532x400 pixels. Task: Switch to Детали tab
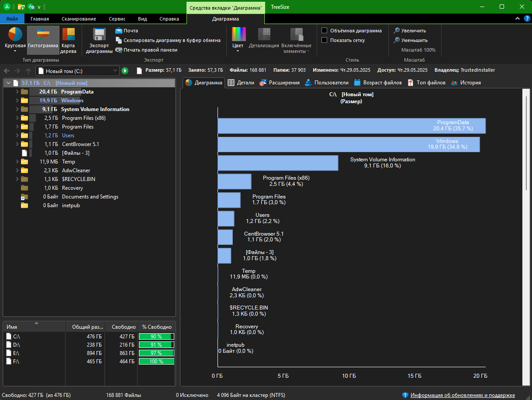(241, 83)
